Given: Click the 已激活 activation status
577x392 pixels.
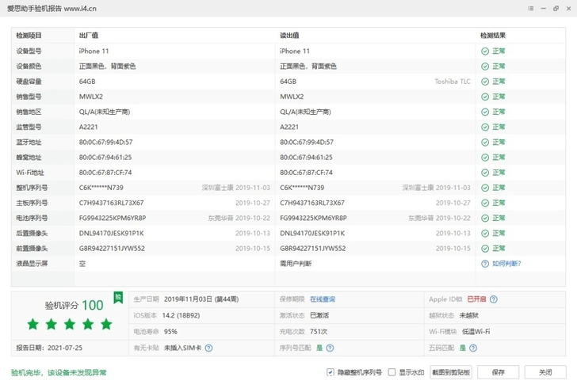Looking at the screenshot, I should click(319, 315).
